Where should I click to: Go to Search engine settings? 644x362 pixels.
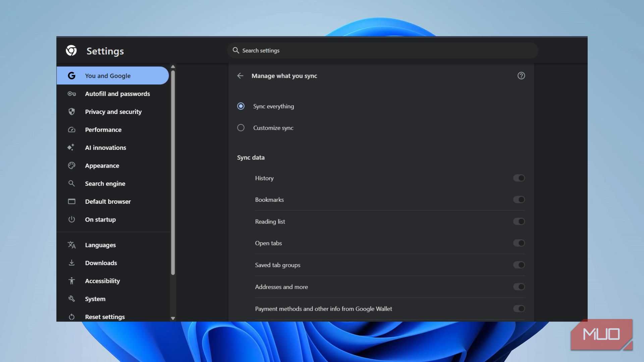(113, 183)
